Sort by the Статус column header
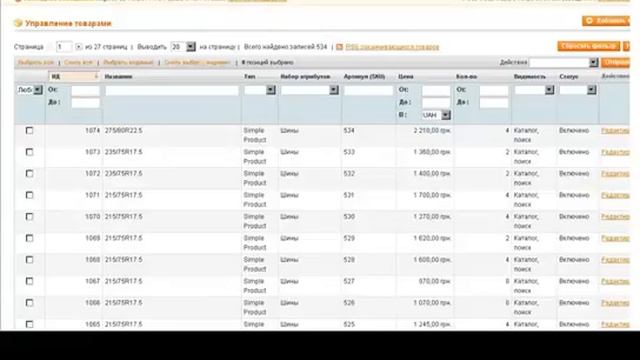This screenshot has height=360, width=640. click(x=569, y=77)
